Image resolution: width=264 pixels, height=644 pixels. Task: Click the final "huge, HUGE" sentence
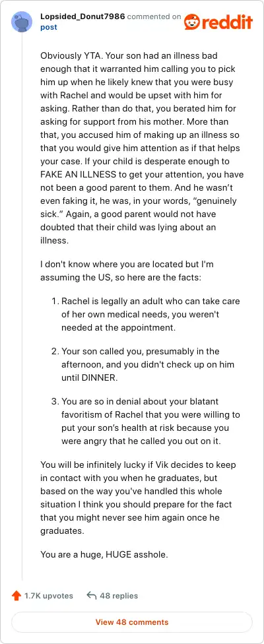click(104, 554)
